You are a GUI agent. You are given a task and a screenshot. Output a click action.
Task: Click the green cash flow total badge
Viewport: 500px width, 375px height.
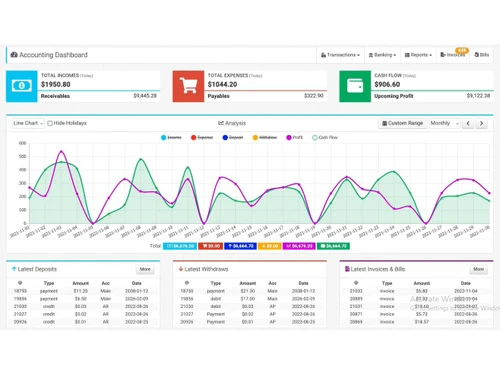click(333, 246)
